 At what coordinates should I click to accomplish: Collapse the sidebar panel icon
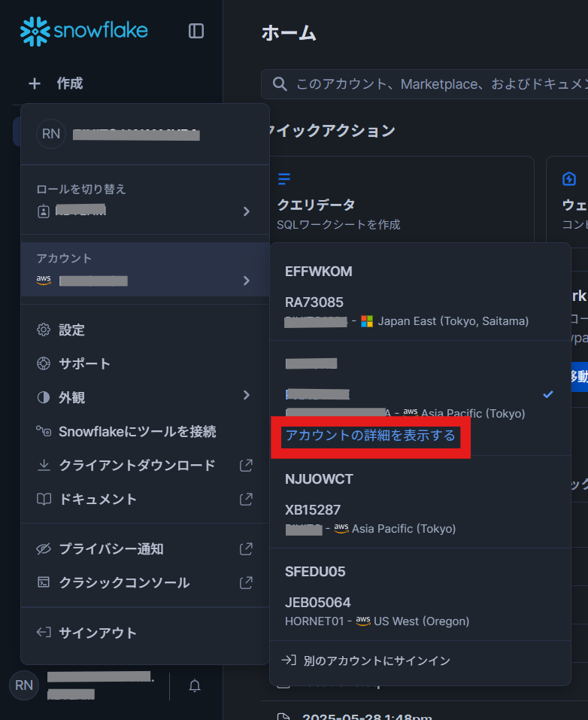[x=196, y=31]
